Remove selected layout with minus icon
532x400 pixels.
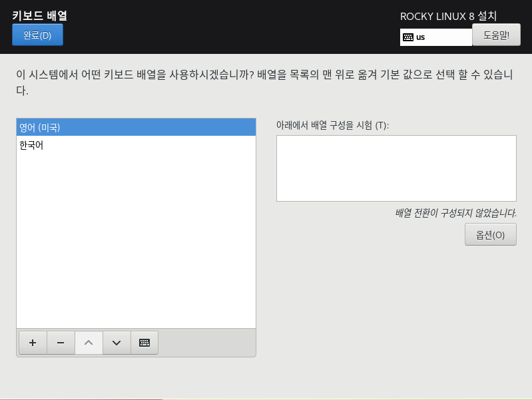coord(61,343)
